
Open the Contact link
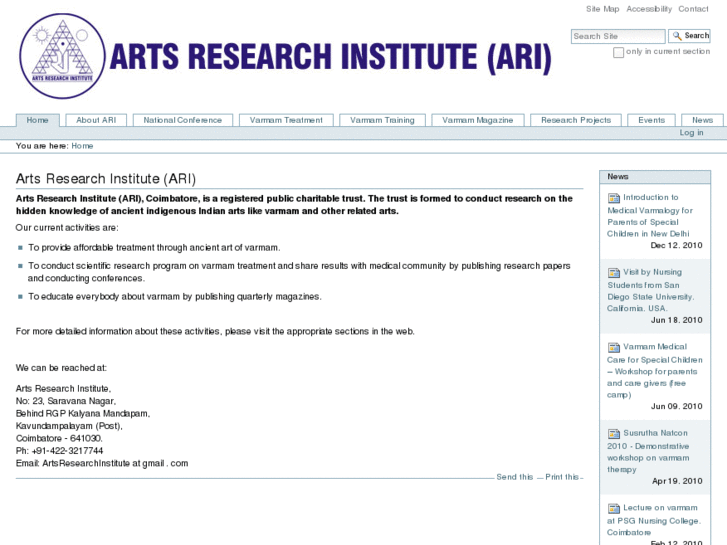coord(693,9)
